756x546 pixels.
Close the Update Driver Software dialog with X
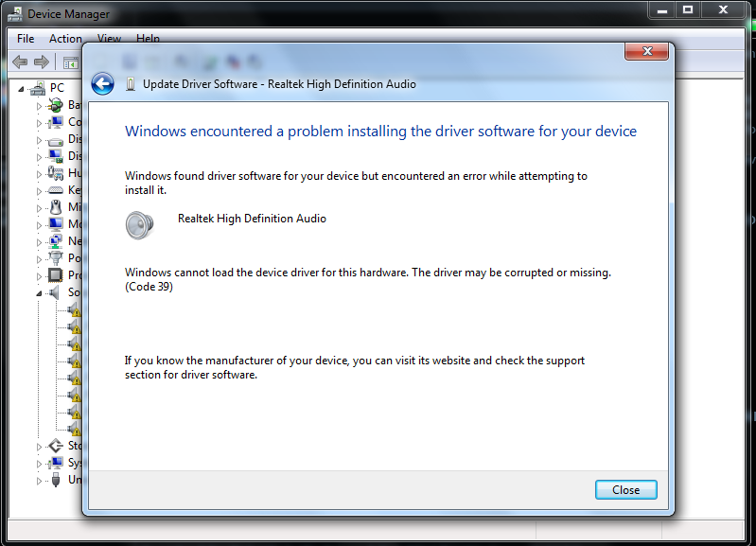tap(646, 51)
